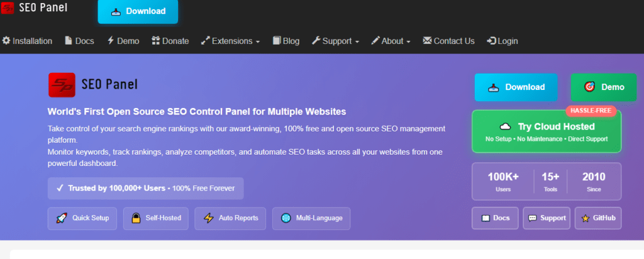Click the Docs label on the hero button
644x259 pixels.
click(501, 218)
